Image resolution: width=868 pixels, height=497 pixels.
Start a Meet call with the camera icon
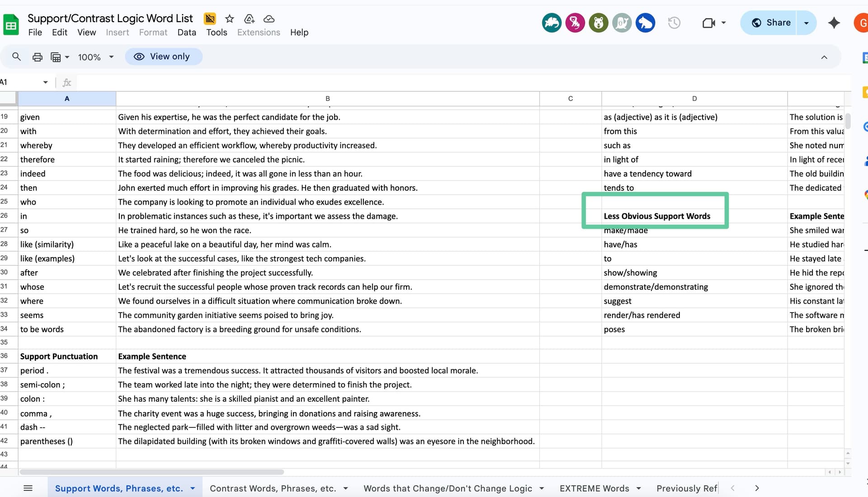(708, 23)
